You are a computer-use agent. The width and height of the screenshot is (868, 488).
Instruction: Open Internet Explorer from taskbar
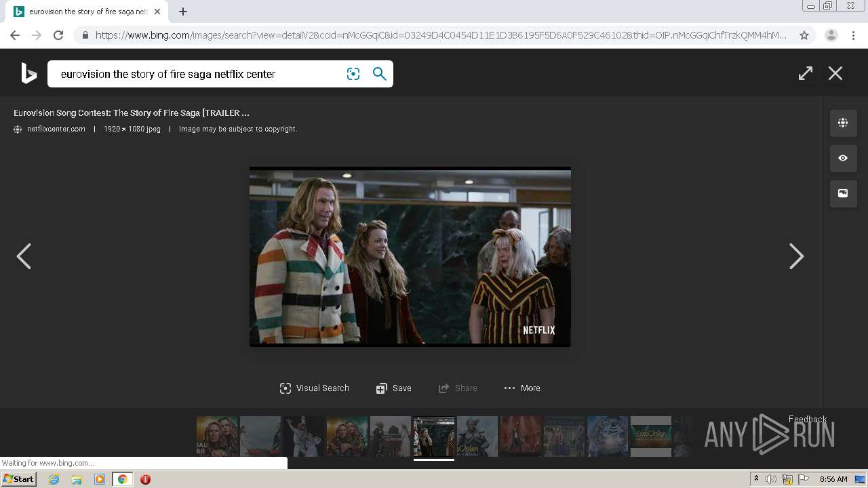pos(54,479)
